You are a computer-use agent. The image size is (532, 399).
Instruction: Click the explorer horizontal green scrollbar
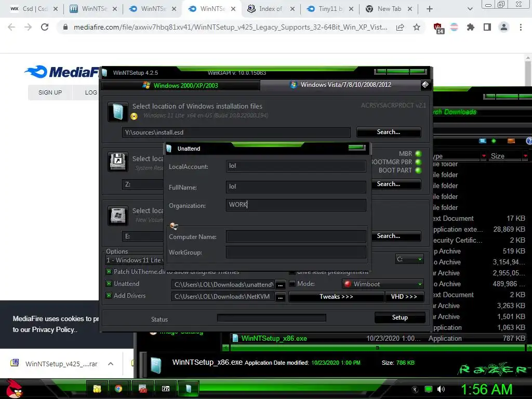click(377, 348)
